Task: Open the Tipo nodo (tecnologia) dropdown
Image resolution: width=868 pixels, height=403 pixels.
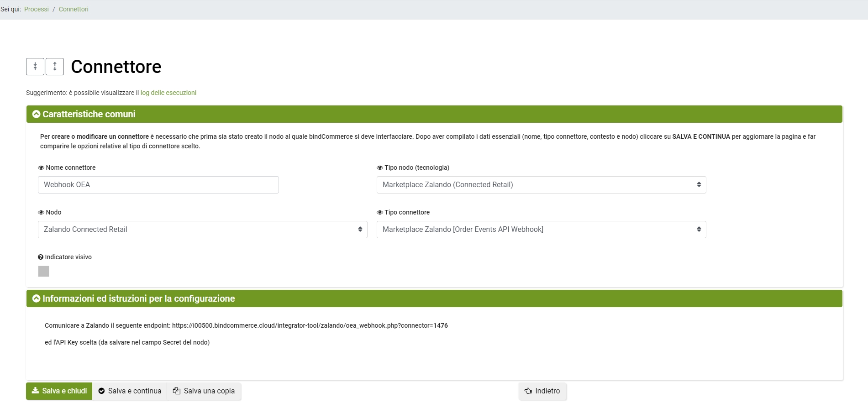Action: click(541, 185)
